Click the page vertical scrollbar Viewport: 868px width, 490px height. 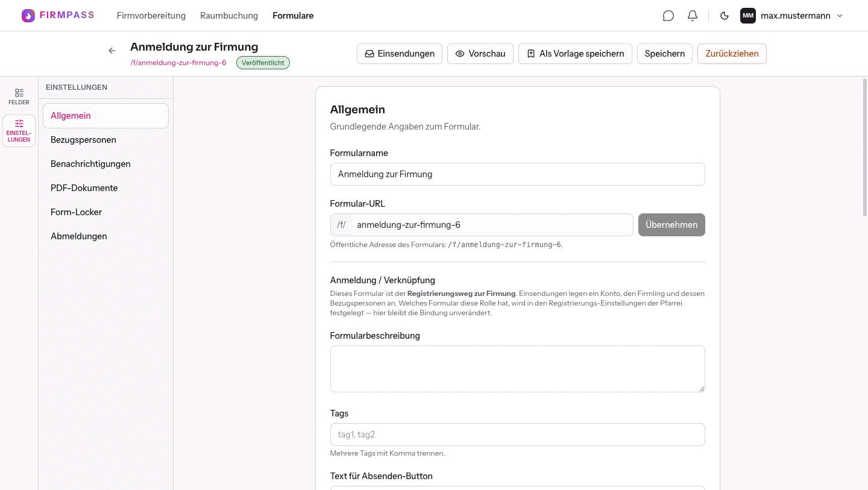(x=865, y=148)
